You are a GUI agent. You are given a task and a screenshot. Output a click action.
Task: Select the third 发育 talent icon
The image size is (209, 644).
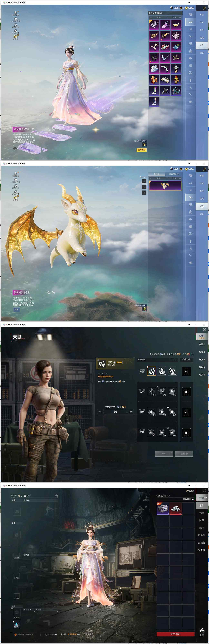pyautogui.click(x=172, y=371)
